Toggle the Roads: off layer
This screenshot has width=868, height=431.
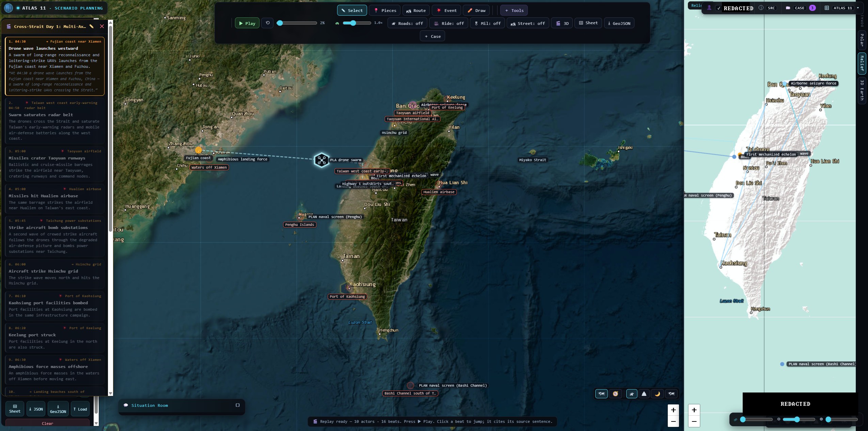pyautogui.click(x=407, y=23)
